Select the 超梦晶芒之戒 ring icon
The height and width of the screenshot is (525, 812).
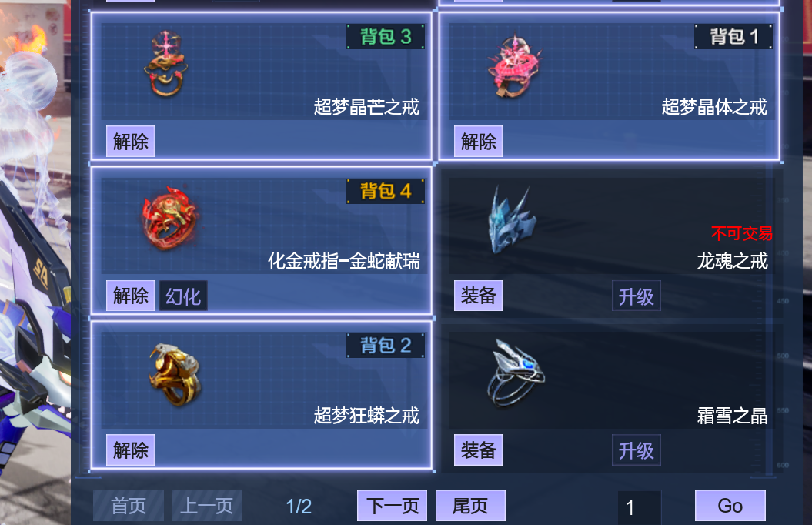[165, 64]
